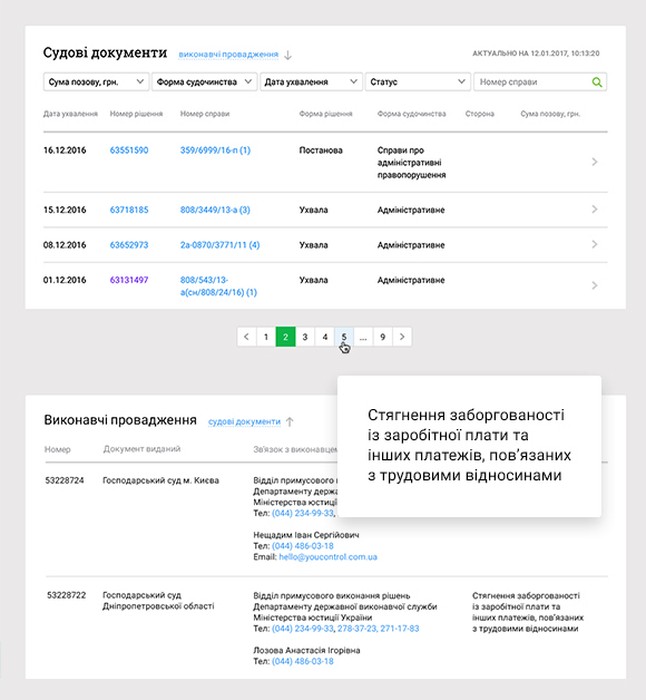Open case 808/3449/13-а (3)

215,210
